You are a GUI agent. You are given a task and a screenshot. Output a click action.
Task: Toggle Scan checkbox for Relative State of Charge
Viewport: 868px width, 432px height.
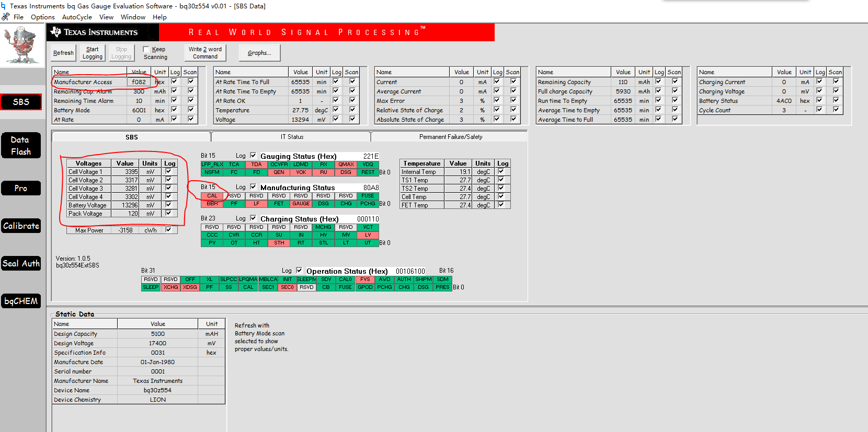pyautogui.click(x=513, y=110)
